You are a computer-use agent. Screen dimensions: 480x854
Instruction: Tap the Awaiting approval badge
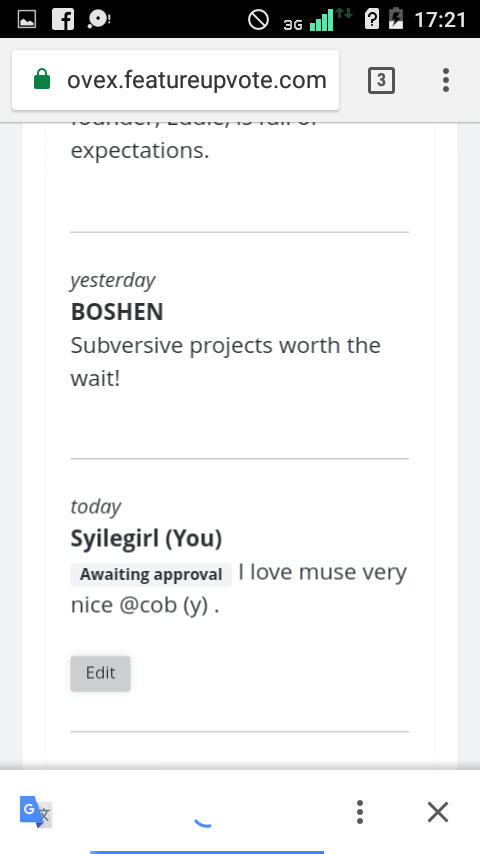[x=151, y=574]
